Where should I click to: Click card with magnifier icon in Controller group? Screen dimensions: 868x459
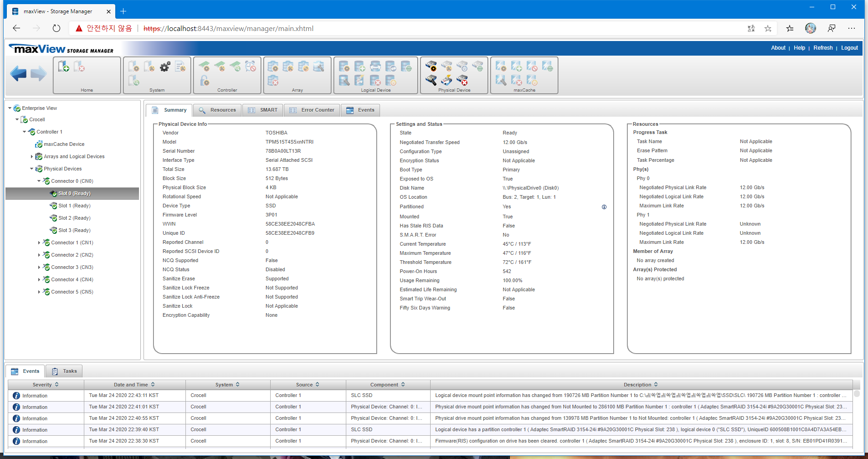click(x=235, y=67)
